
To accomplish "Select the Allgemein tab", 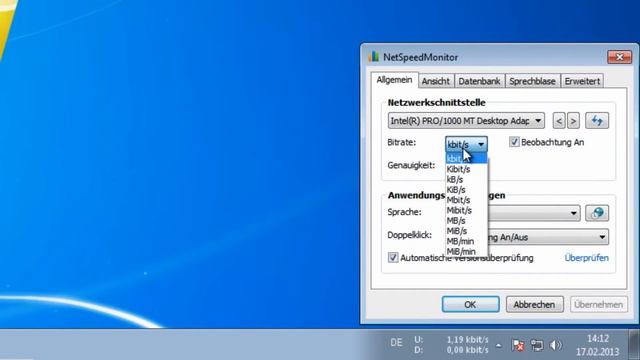I will 394,80.
